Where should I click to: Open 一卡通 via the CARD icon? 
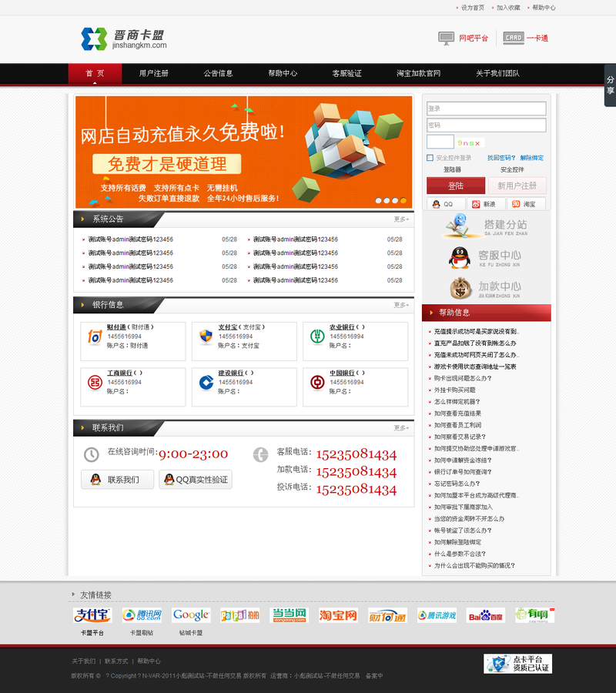click(513, 36)
